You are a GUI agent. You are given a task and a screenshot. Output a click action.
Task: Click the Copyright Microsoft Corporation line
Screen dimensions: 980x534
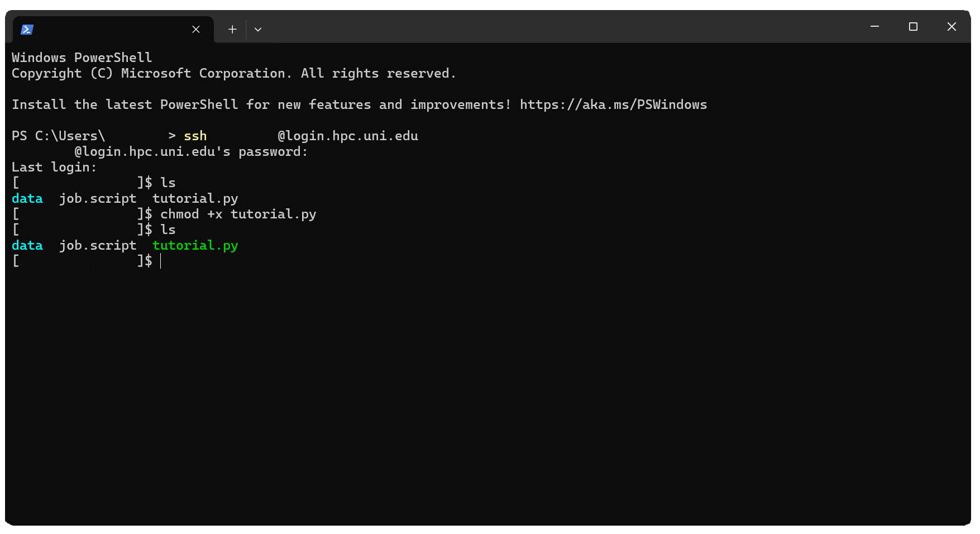[x=233, y=74]
